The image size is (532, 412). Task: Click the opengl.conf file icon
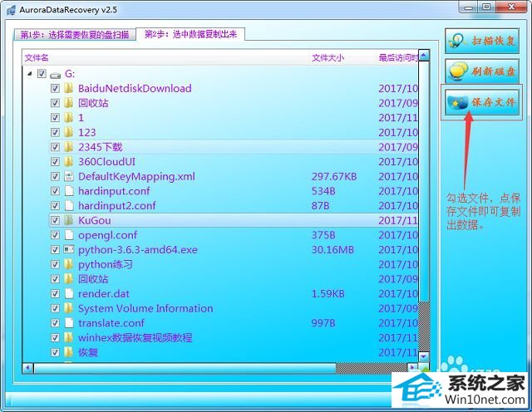69,235
